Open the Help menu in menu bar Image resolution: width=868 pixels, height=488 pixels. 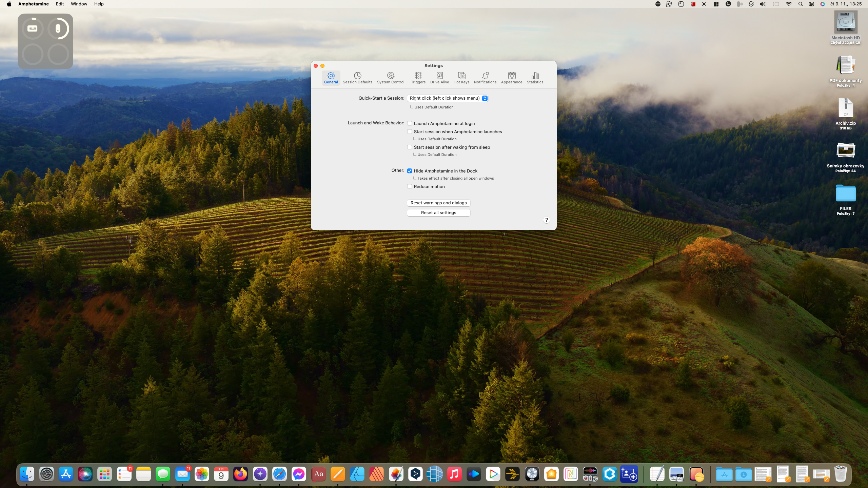point(99,4)
